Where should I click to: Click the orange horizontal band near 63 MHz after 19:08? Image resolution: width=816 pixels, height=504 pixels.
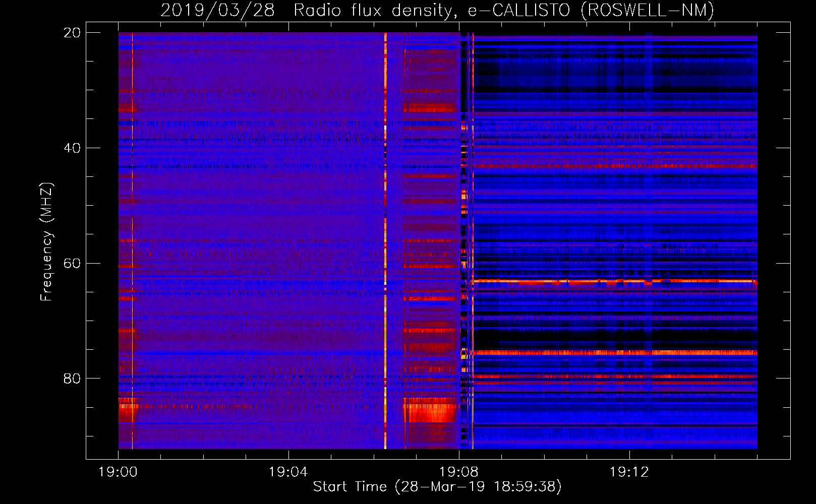[x=615, y=282]
